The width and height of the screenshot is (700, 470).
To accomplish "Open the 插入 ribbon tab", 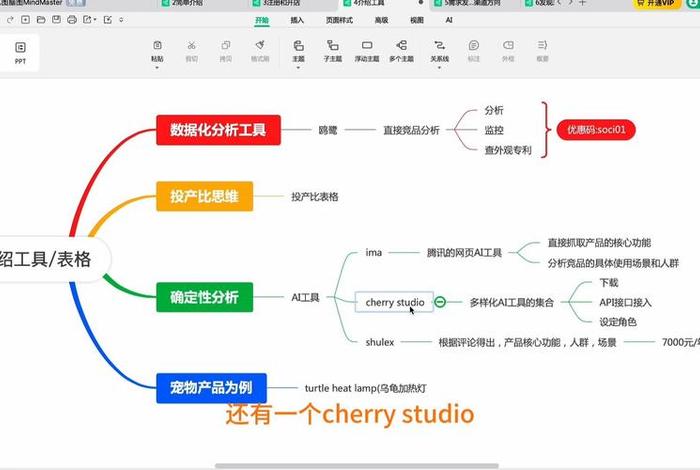I will [297, 20].
